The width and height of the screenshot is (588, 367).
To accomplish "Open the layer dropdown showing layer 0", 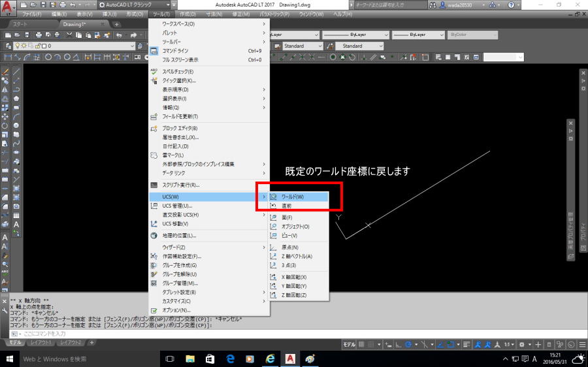I will tap(74, 46).
